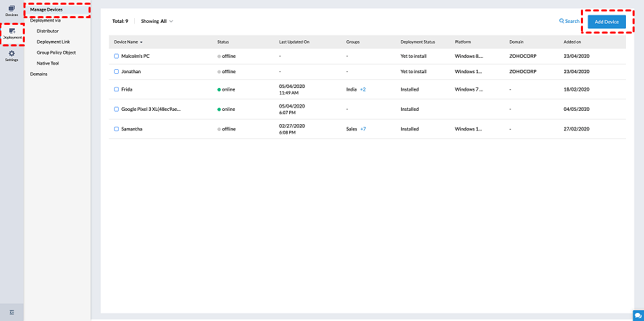
Task: Open the chat bubble icon at bottom right
Action: (637, 315)
